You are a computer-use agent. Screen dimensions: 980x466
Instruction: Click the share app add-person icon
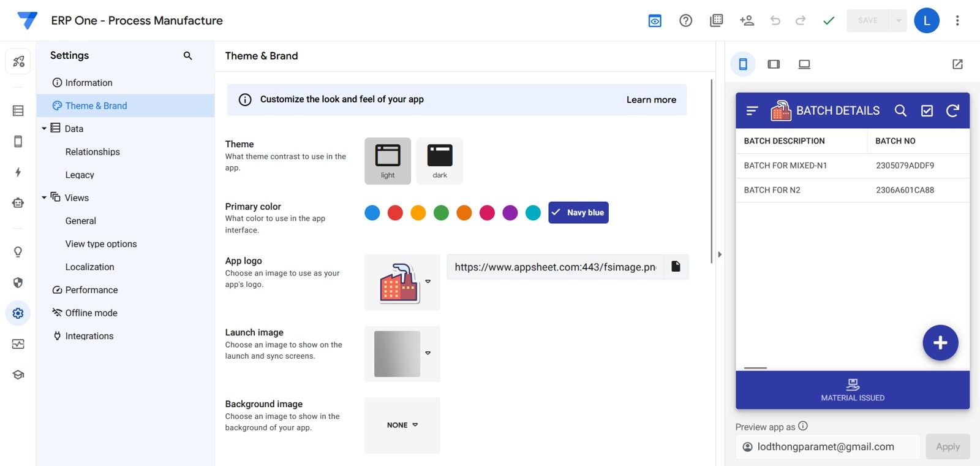[x=747, y=21]
